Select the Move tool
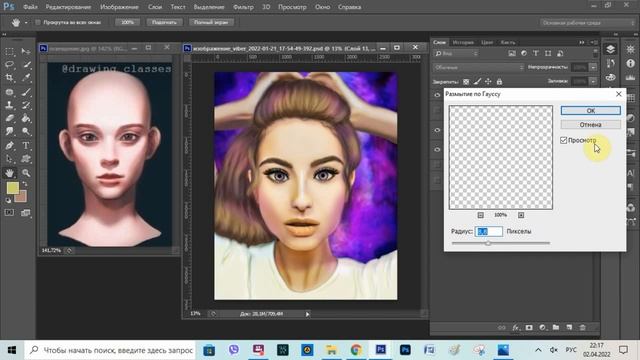Viewport: 640px width, 360px height. (26, 51)
